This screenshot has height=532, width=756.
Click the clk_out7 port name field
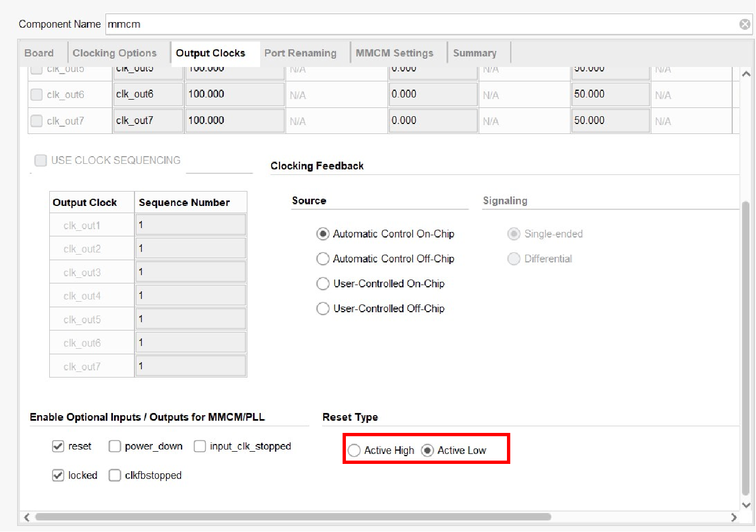(148, 121)
